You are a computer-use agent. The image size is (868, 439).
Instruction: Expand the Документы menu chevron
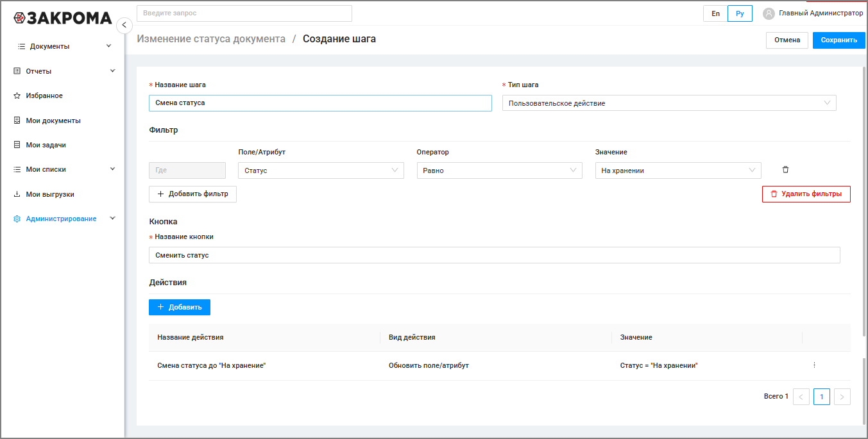click(x=108, y=46)
